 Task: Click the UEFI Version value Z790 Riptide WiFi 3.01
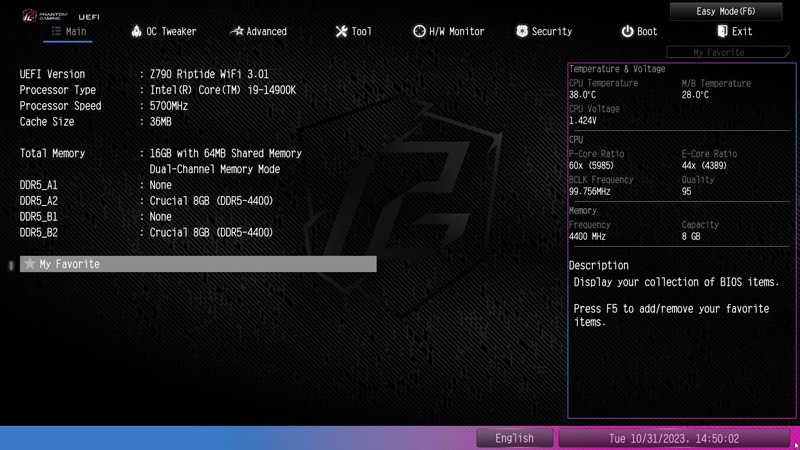coord(209,74)
